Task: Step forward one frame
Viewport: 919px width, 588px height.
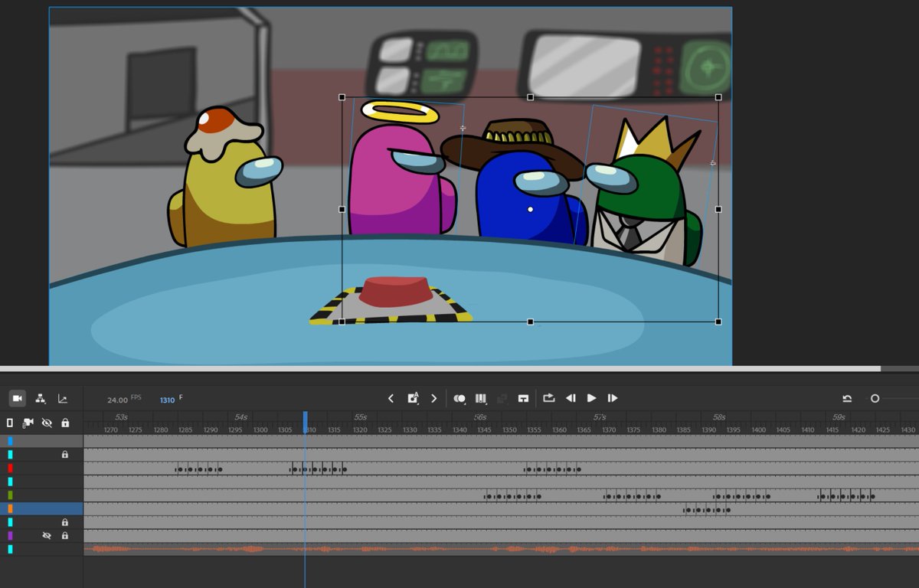Action: (x=612, y=398)
